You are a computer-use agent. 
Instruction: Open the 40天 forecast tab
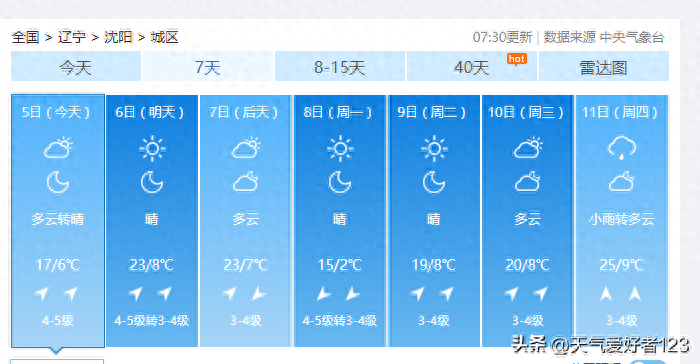click(x=471, y=67)
